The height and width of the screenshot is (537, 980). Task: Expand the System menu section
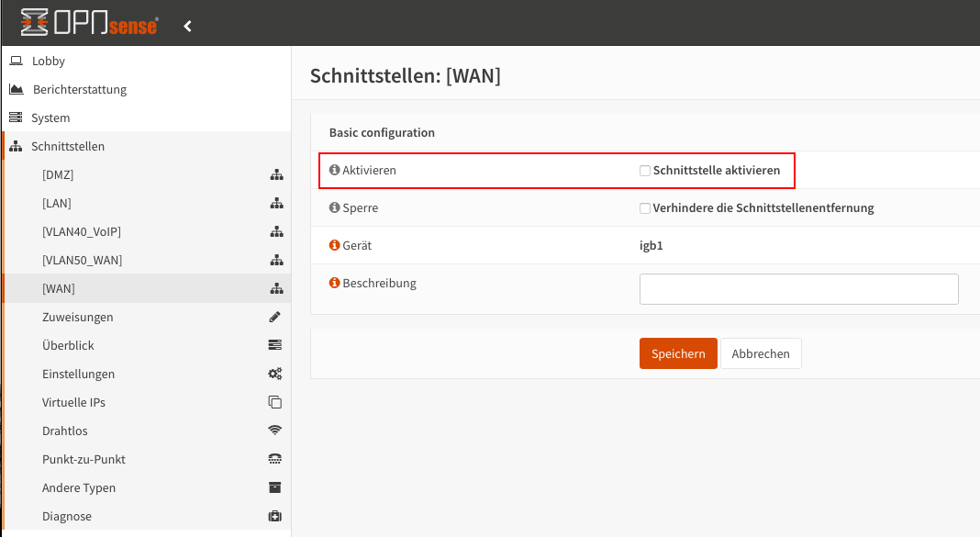tap(50, 118)
